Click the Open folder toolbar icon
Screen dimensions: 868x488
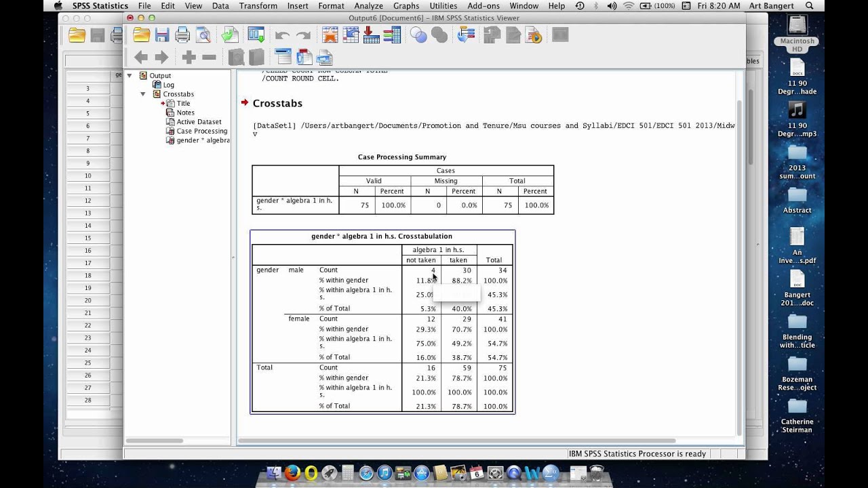(x=141, y=35)
